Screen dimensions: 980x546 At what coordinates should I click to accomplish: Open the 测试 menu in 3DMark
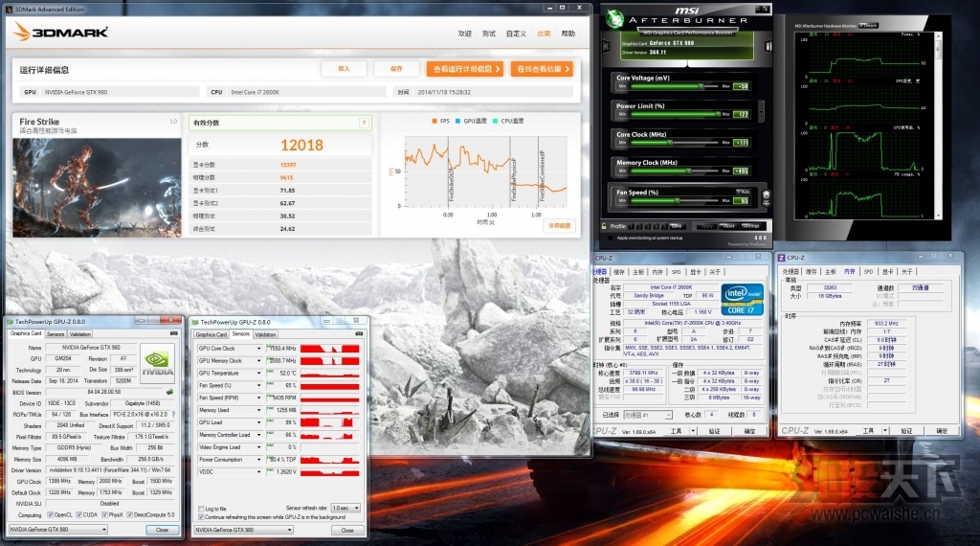pos(489,34)
